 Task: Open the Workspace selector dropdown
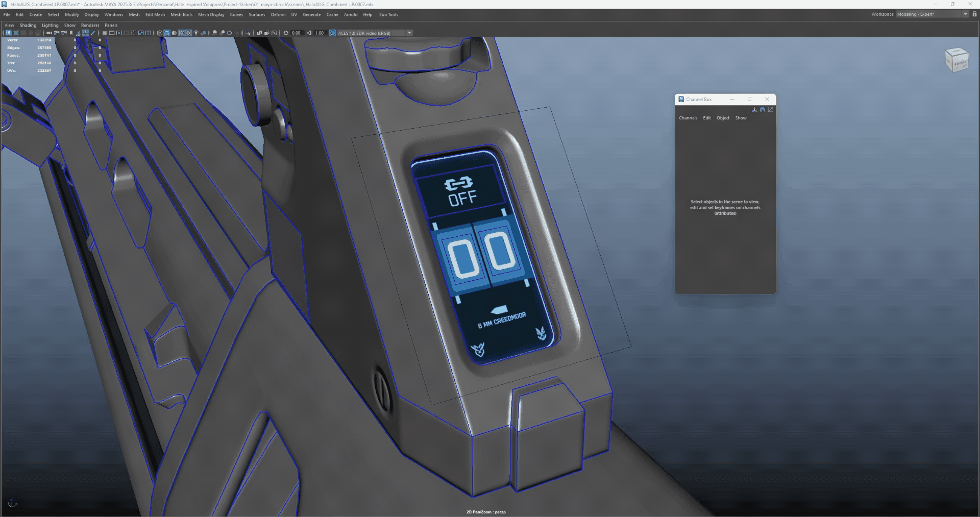tap(933, 14)
